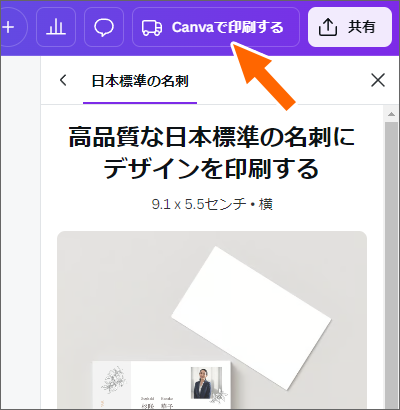Click the blank canvas area left of panel
The image size is (400, 410).
[x=20, y=233]
